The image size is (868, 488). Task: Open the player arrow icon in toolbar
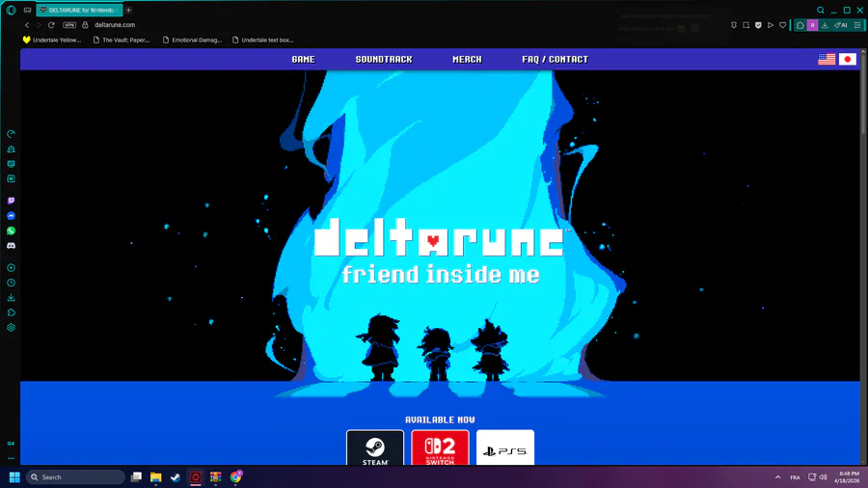point(771,25)
